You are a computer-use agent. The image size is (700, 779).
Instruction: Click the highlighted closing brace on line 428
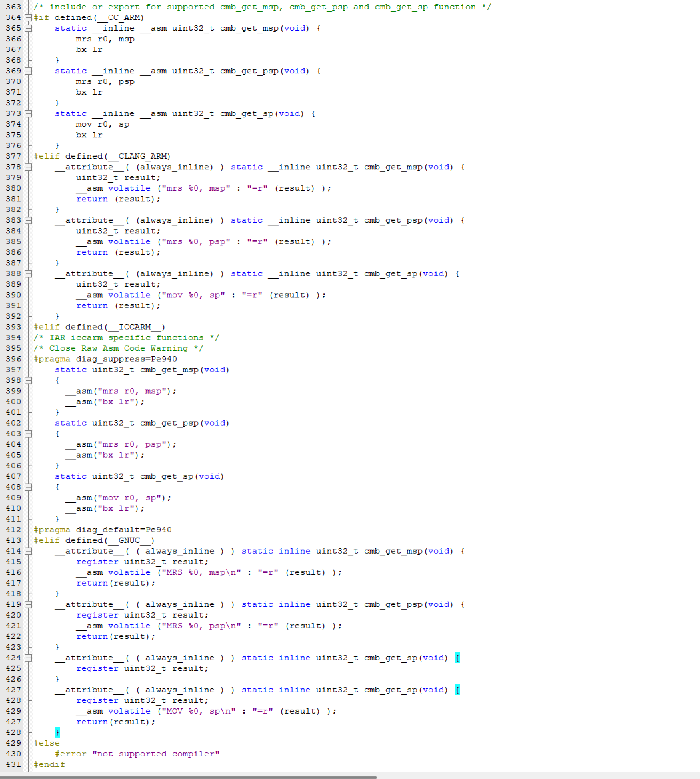pos(57,732)
